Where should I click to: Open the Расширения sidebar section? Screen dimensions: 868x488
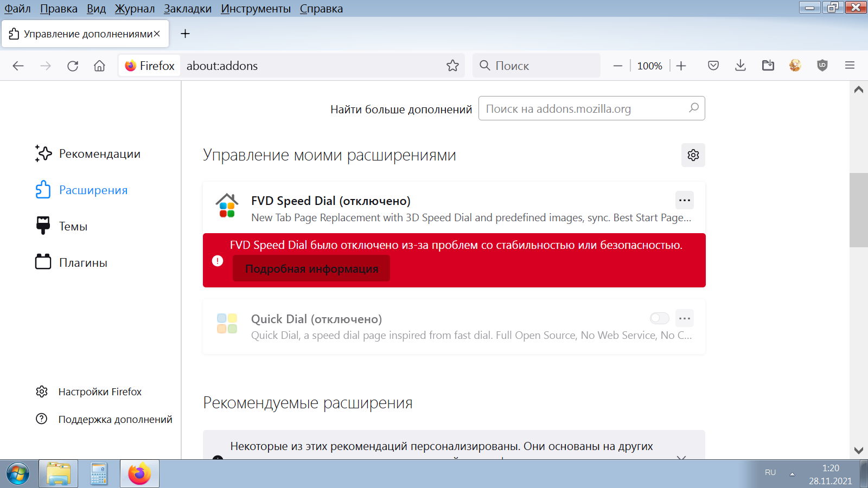81,190
